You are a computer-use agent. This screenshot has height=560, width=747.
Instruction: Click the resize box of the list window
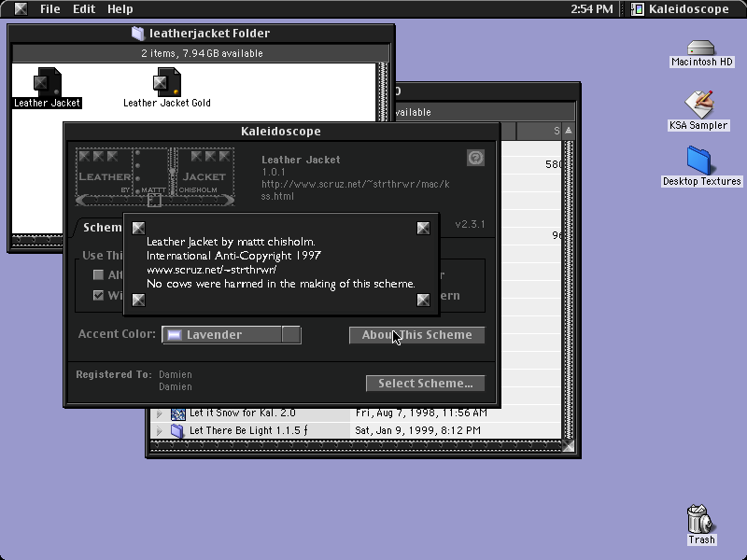[x=568, y=446]
